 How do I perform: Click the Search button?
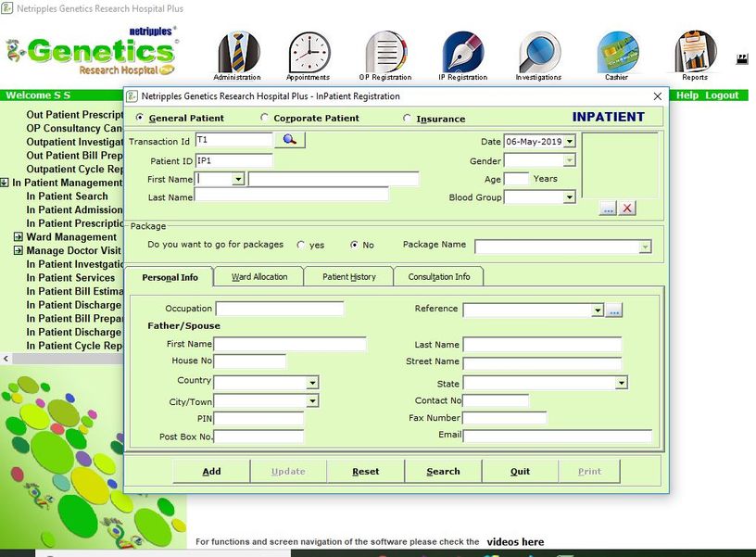pyautogui.click(x=443, y=471)
